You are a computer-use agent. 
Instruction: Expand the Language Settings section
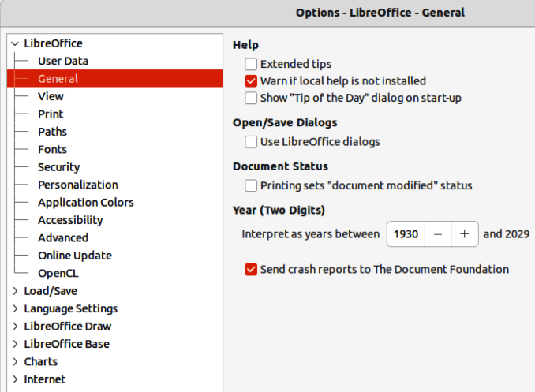[15, 308]
